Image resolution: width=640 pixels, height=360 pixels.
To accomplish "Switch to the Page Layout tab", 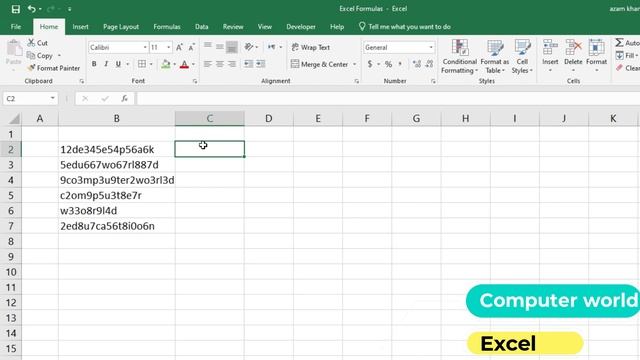I will click(121, 27).
